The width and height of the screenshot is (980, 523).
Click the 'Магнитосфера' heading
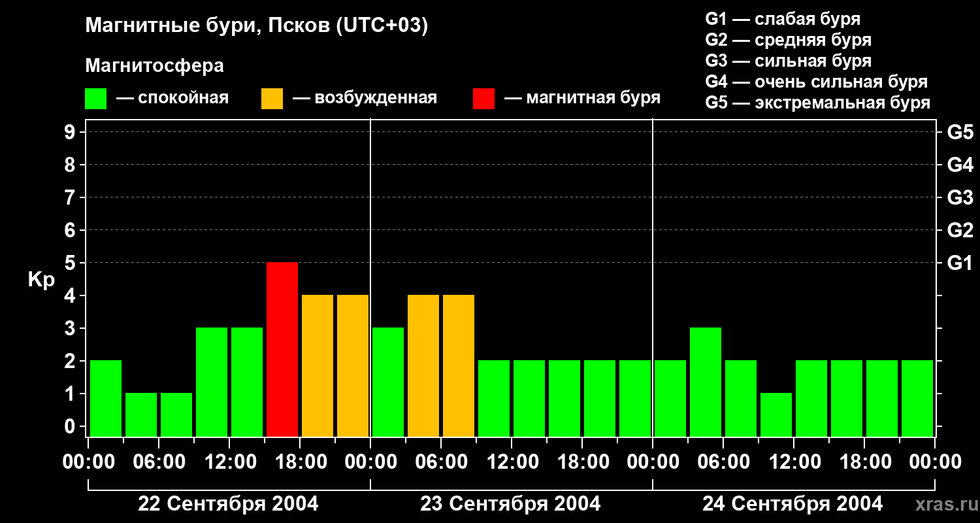[155, 66]
